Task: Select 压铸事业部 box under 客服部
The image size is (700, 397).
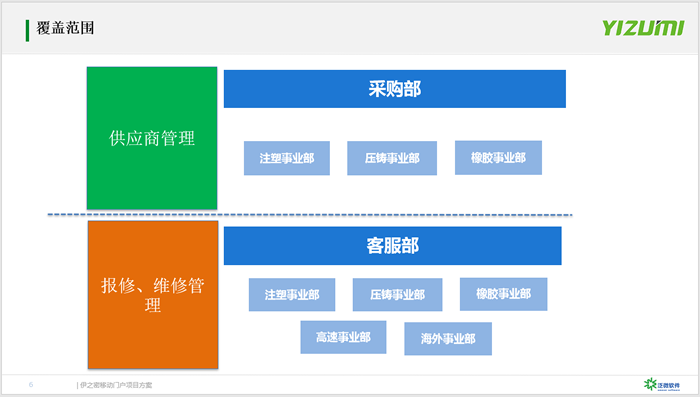Action: (397, 295)
